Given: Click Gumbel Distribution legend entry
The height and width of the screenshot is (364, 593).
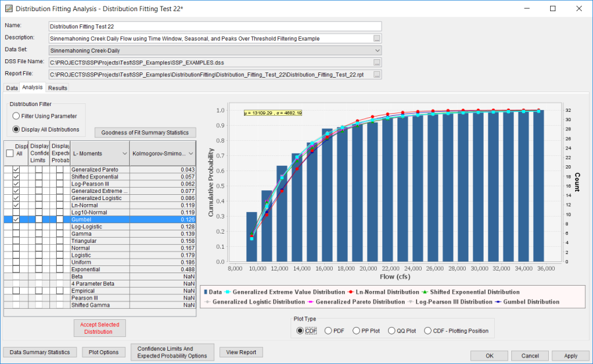Looking at the screenshot, I should (x=527, y=302).
